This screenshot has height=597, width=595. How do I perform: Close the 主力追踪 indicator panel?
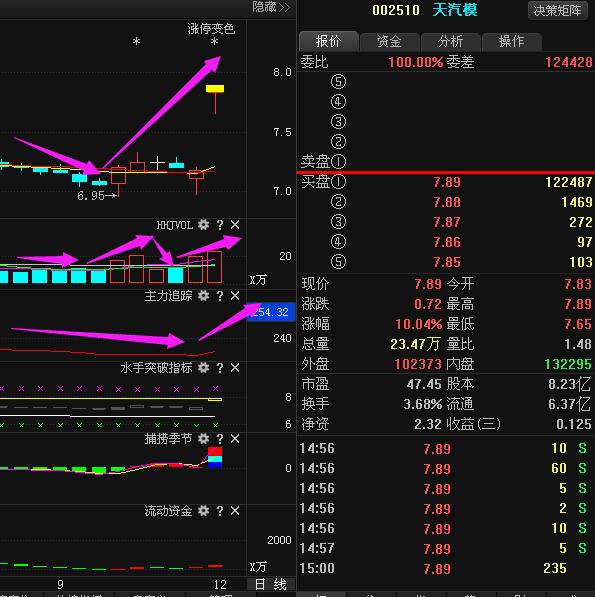[x=235, y=296]
